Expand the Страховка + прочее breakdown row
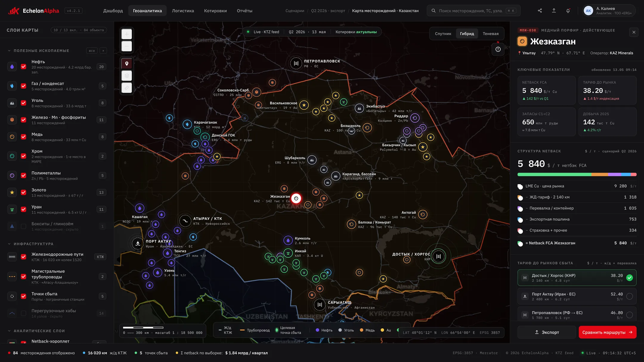 coord(577,230)
